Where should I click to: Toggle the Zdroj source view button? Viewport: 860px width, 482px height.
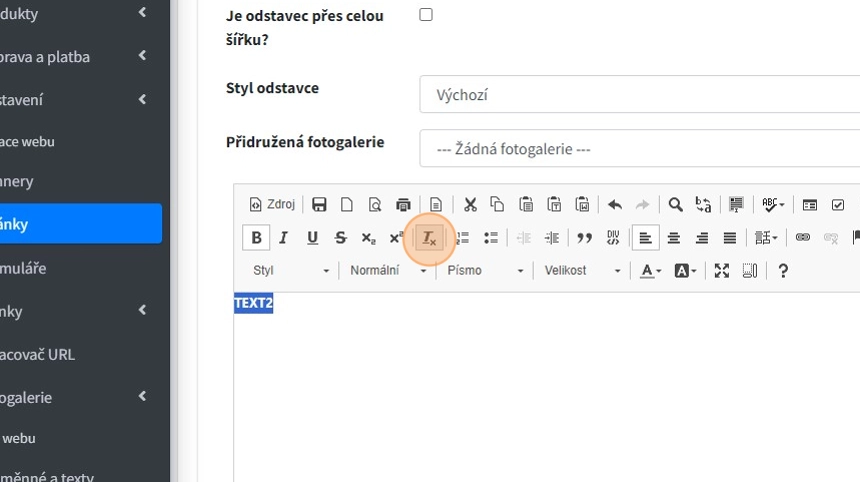(272, 205)
